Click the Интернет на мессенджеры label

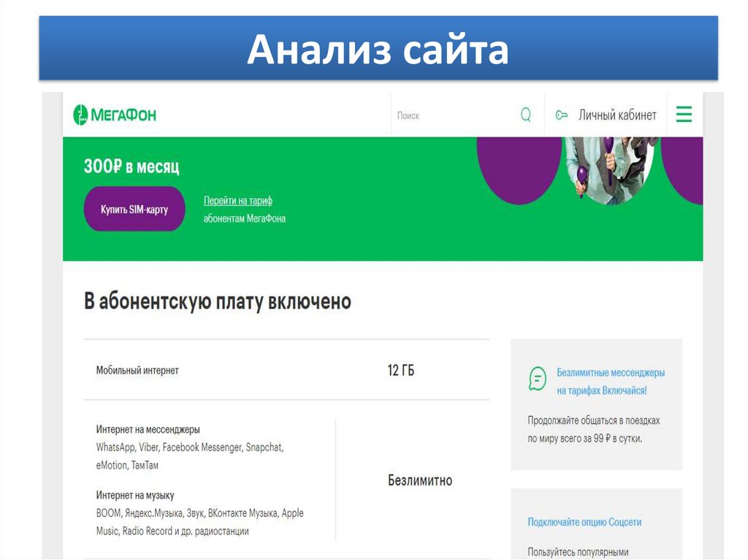click(x=148, y=429)
